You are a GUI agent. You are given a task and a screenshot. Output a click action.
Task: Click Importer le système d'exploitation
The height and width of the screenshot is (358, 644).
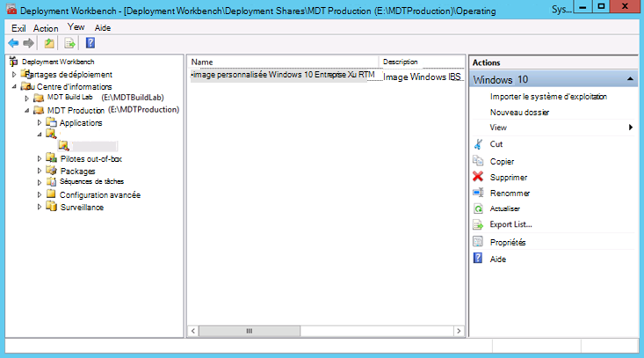(548, 97)
